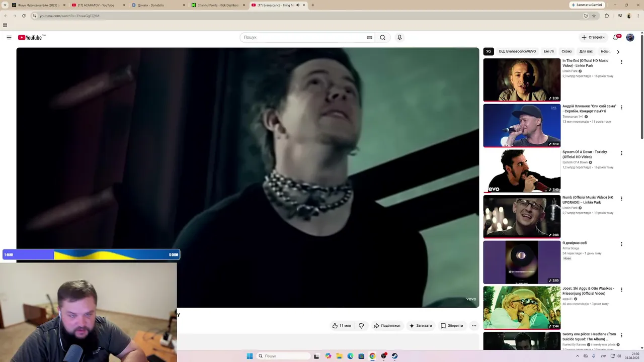
Task: Show hidden system tray icons
Action: point(578,356)
